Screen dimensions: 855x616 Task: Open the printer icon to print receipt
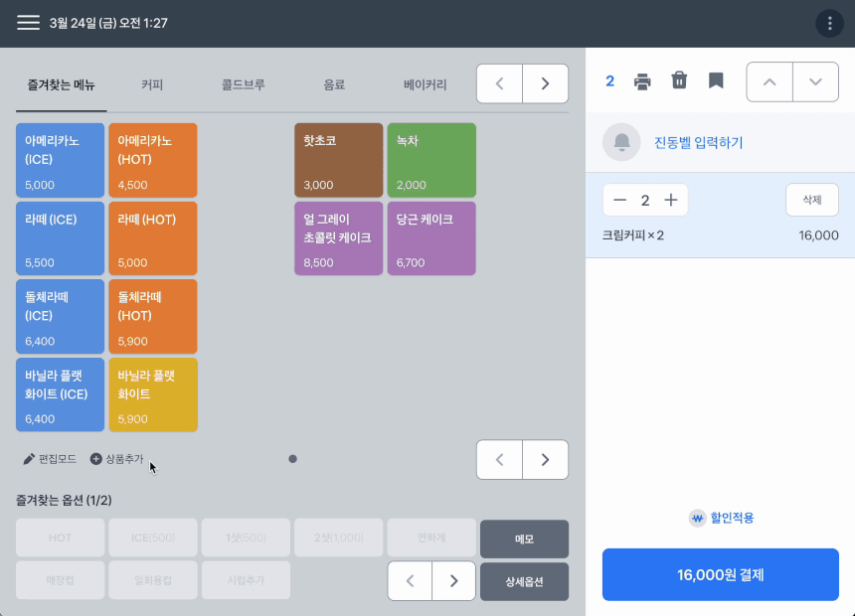coord(642,80)
